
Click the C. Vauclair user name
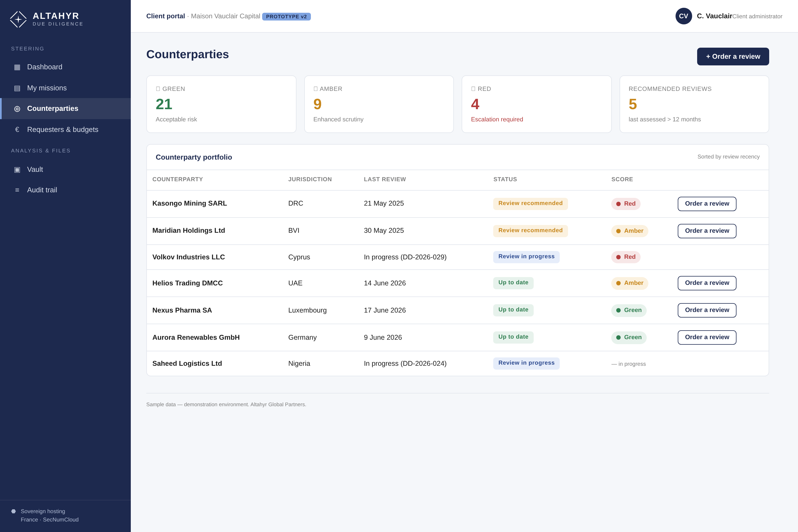(715, 16)
